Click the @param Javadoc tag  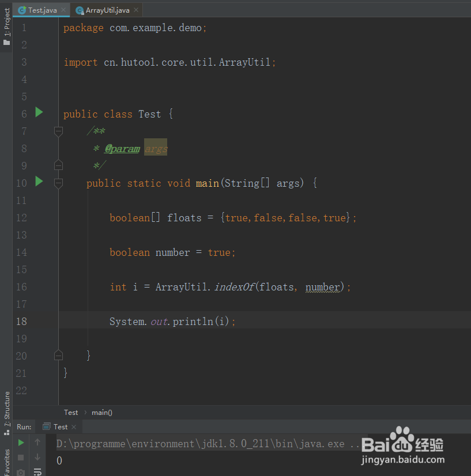tap(122, 149)
